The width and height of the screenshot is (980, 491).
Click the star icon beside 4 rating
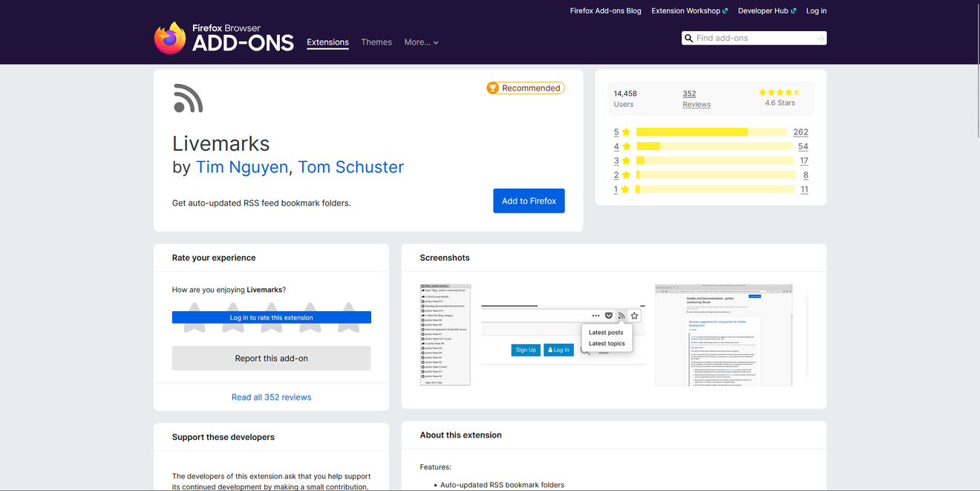click(x=626, y=146)
